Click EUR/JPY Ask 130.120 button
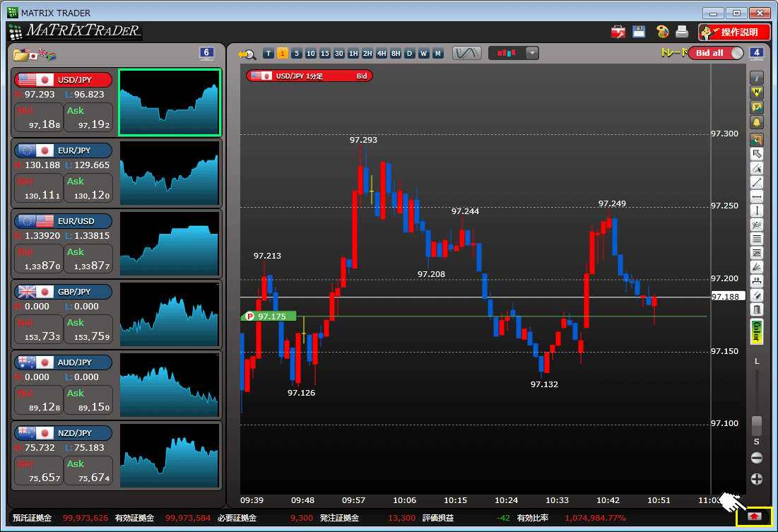778x532 pixels. point(88,188)
